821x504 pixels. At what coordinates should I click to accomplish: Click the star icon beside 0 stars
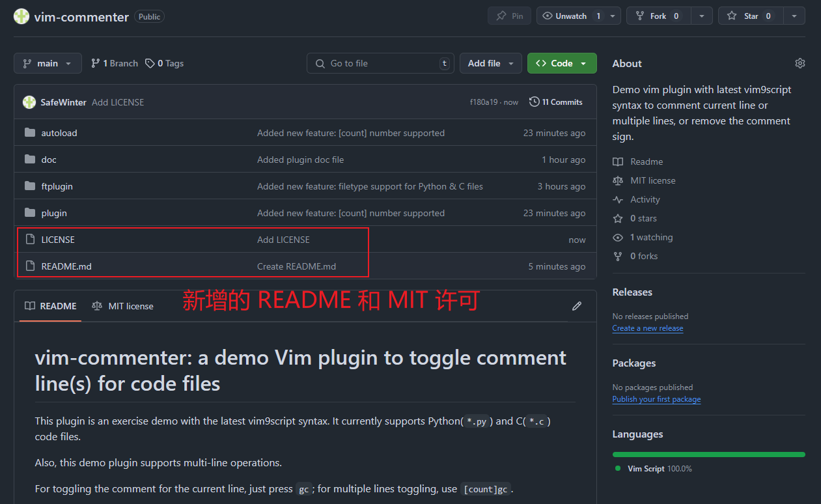[x=618, y=218]
